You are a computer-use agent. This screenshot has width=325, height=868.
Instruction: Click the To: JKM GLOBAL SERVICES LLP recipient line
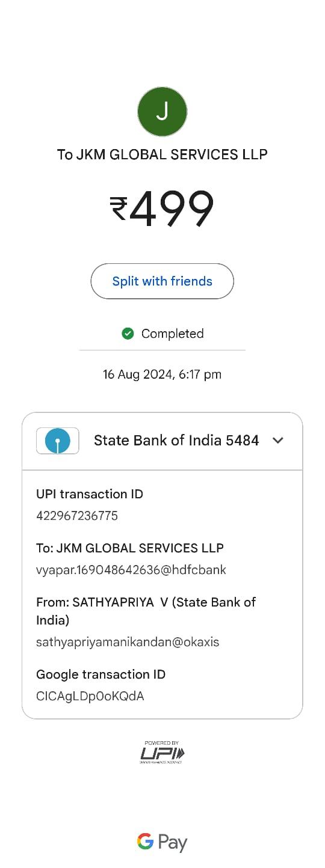[x=130, y=548]
